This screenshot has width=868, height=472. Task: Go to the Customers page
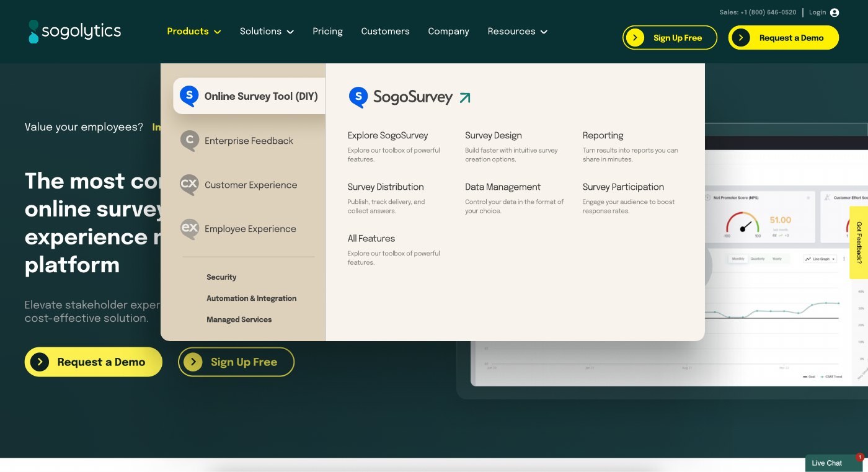[385, 32]
